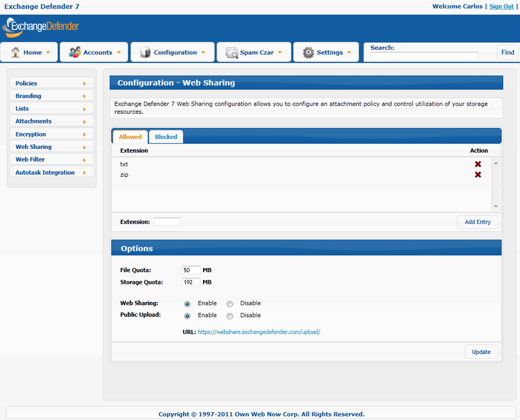This screenshot has width=520, height=420.
Task: Click the Add Entry button
Action: (x=477, y=222)
